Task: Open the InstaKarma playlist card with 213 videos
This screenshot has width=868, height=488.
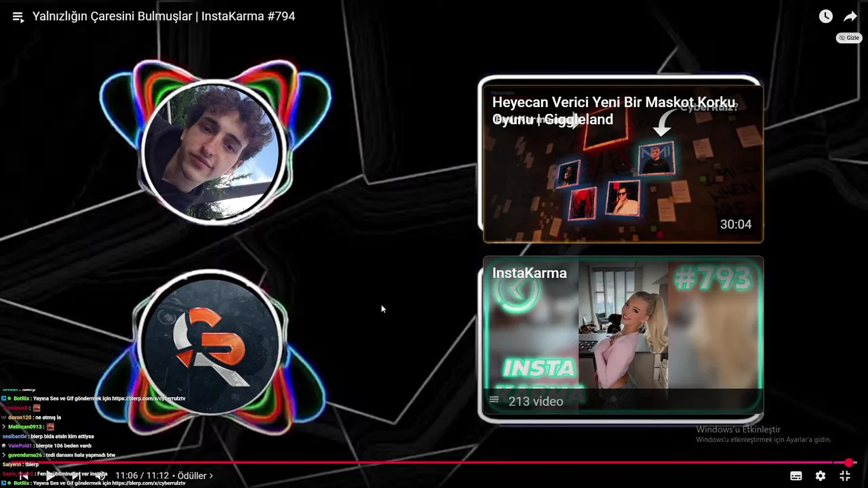Action: (623, 335)
